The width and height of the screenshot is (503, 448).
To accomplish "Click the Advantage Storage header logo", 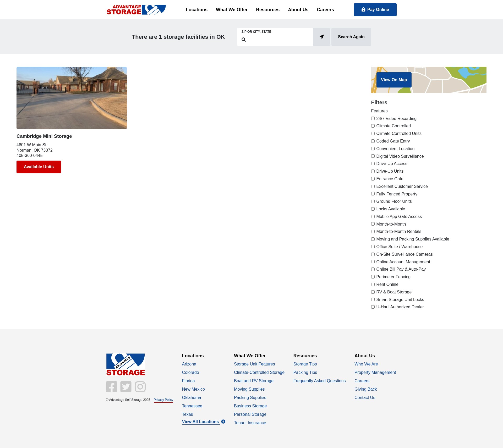I will tap(136, 10).
